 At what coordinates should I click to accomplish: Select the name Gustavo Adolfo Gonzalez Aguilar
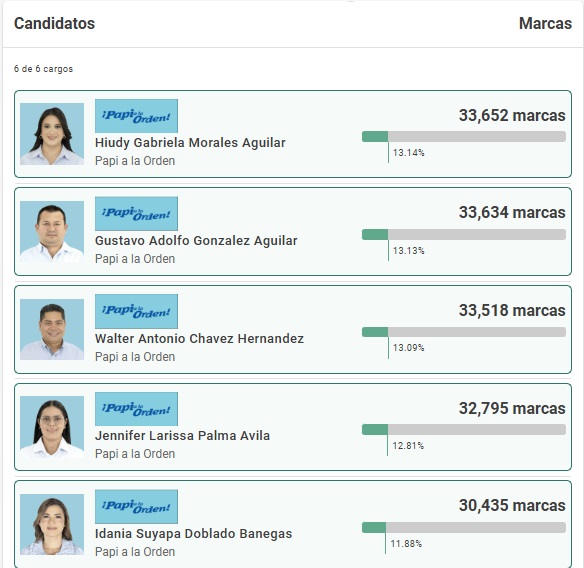[x=196, y=241]
